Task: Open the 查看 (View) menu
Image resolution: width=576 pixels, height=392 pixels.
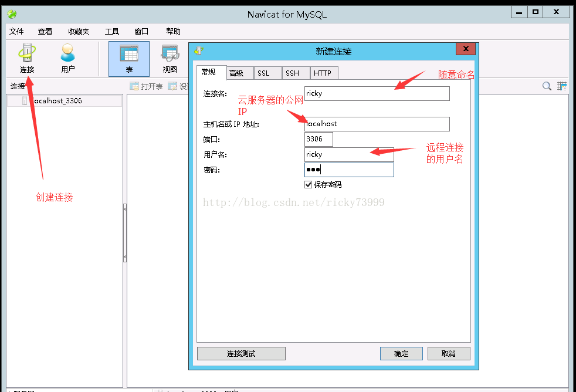Action: click(45, 32)
